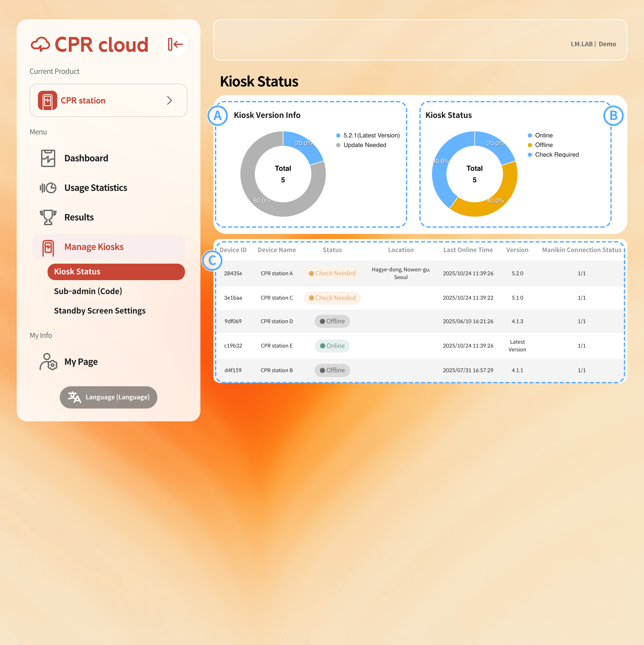The image size is (644, 645).
Task: Click the Usage Statistics chart icon
Action: click(48, 188)
